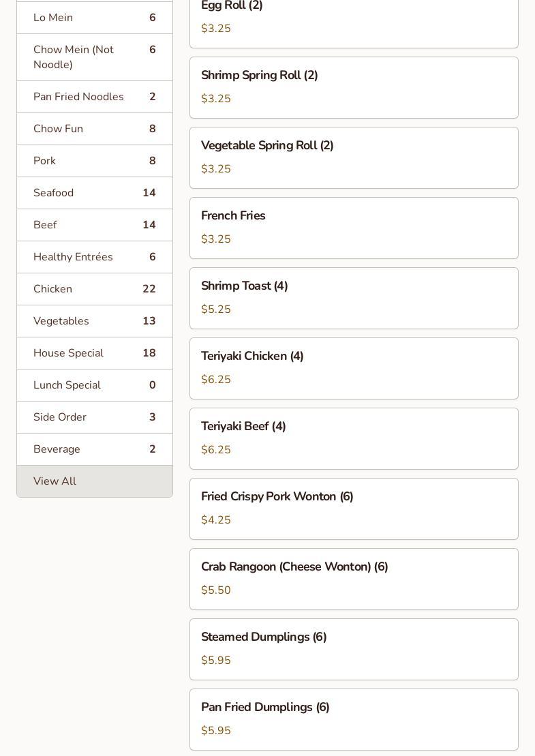Screen dimensions: 535x756
Task: Choose Fried Crispy Pork Wonton (6)
Action: (354, 509)
